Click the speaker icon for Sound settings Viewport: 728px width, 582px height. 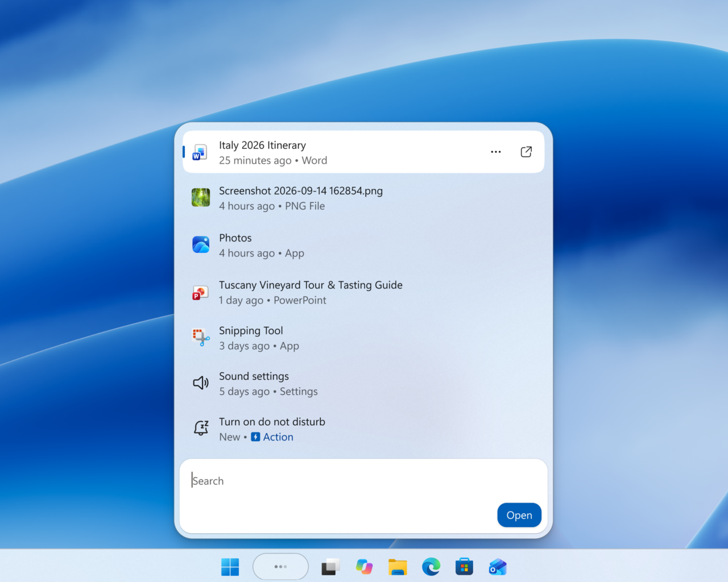pyautogui.click(x=201, y=383)
